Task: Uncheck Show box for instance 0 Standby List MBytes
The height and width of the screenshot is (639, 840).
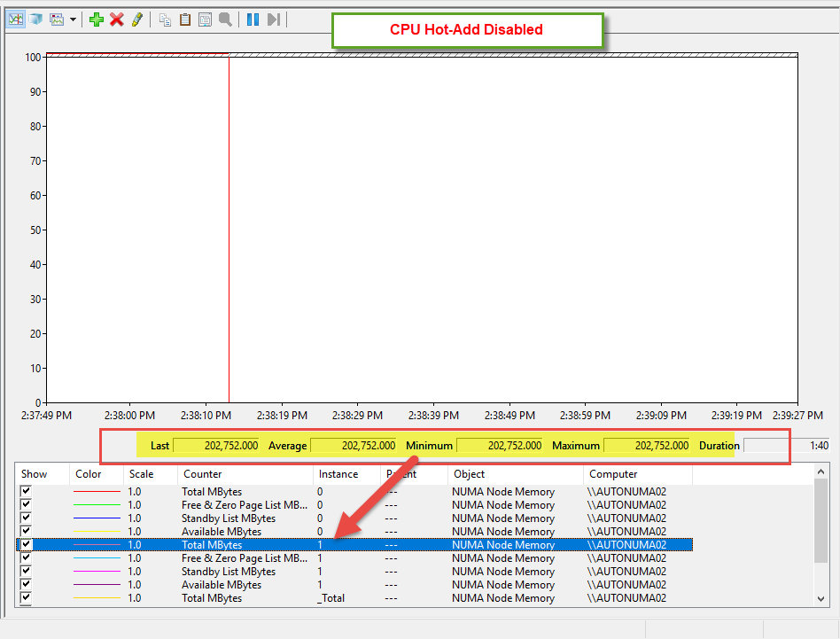Action: [26, 518]
